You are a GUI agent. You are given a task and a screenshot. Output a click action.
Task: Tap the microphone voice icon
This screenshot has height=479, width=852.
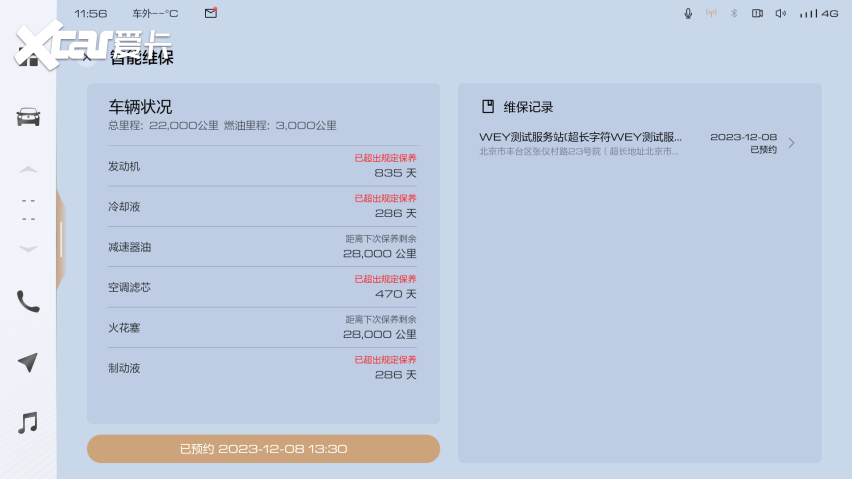[688, 13]
